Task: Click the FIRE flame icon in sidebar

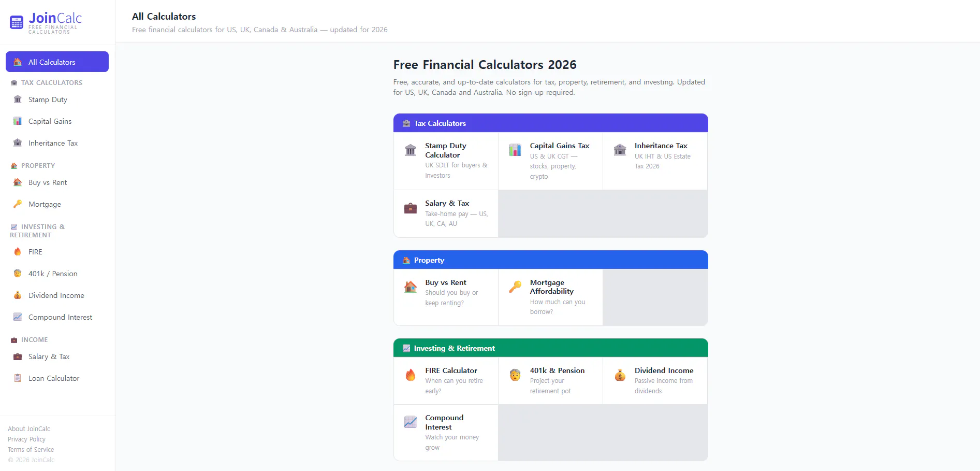Action: [18, 251]
